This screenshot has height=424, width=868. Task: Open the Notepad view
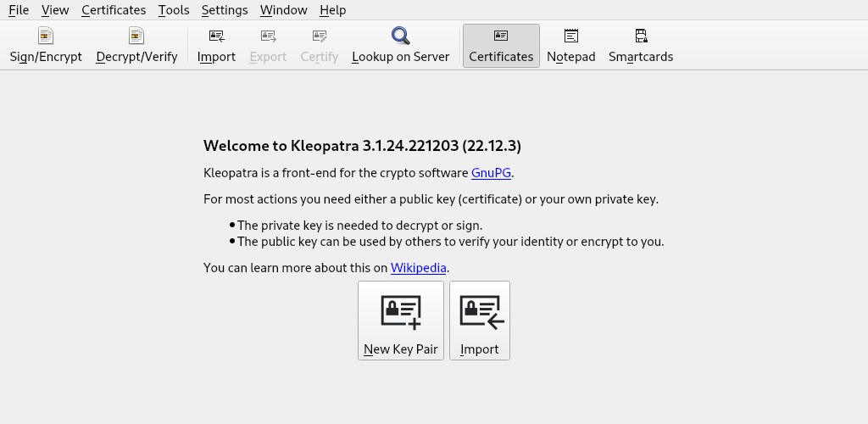(x=570, y=46)
